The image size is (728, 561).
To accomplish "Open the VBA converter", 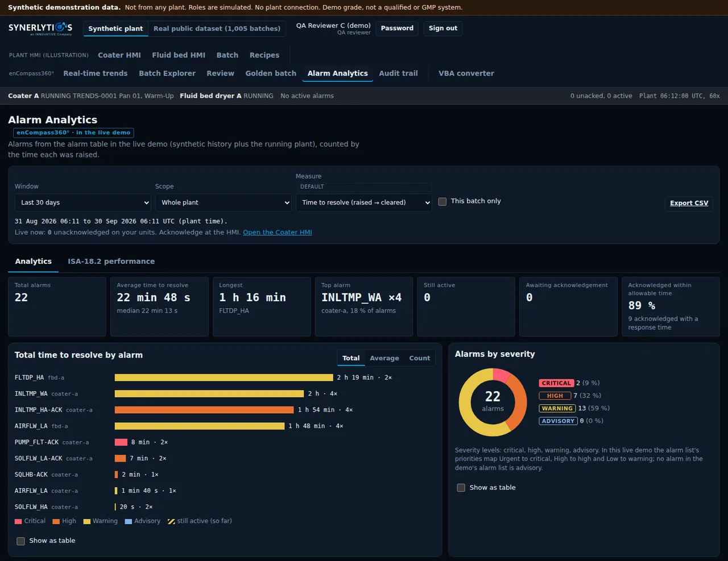I will (466, 73).
